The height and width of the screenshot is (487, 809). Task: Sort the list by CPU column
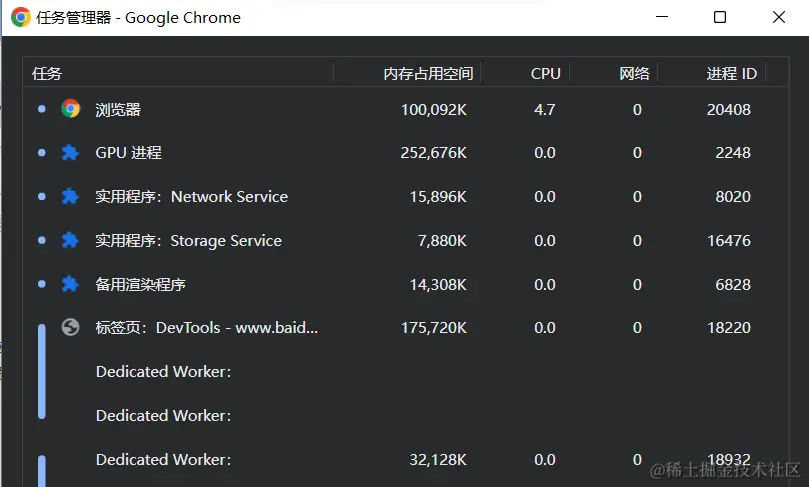coord(545,73)
